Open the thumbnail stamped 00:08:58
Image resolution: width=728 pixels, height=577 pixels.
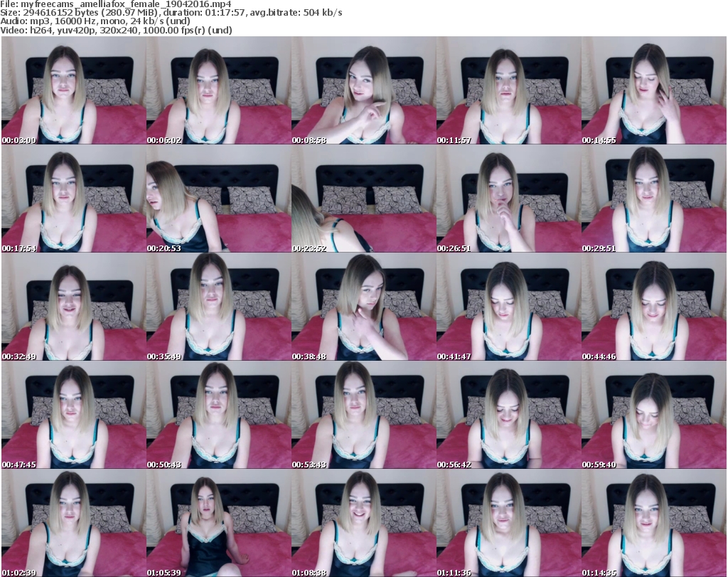click(x=363, y=90)
